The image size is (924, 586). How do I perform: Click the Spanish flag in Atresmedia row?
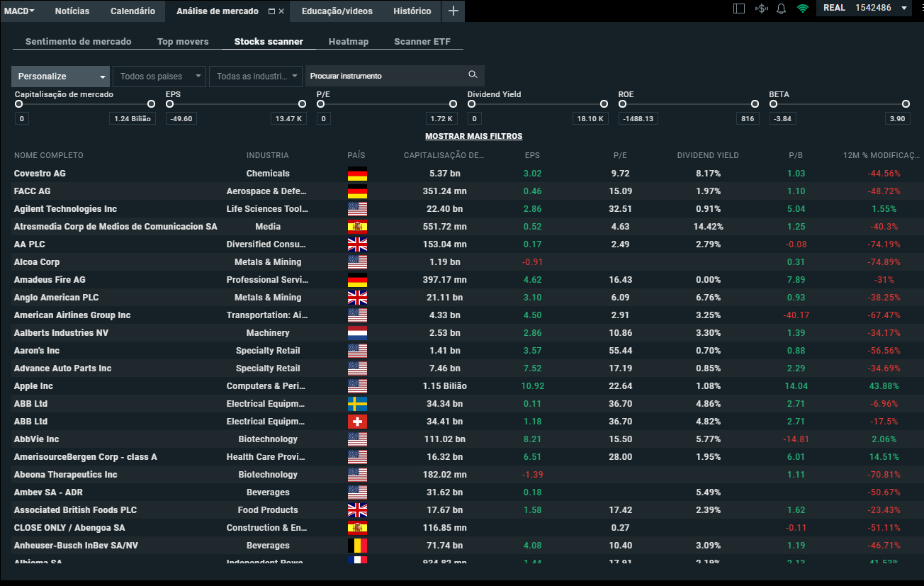pos(357,227)
